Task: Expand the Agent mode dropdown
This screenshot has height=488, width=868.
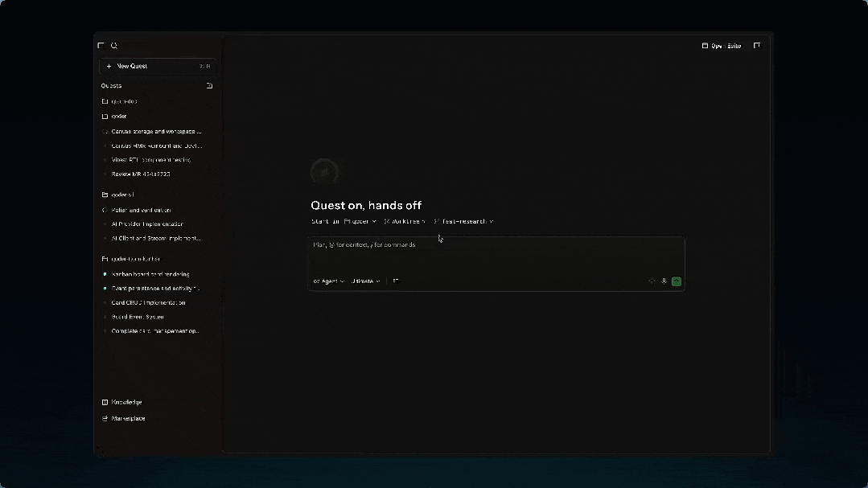Action: (329, 281)
